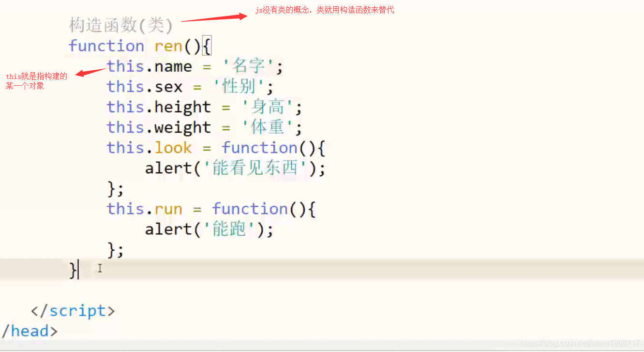Viewport: 644px width, 352px height.
Task: Click the string '名字'
Action: [x=248, y=66]
